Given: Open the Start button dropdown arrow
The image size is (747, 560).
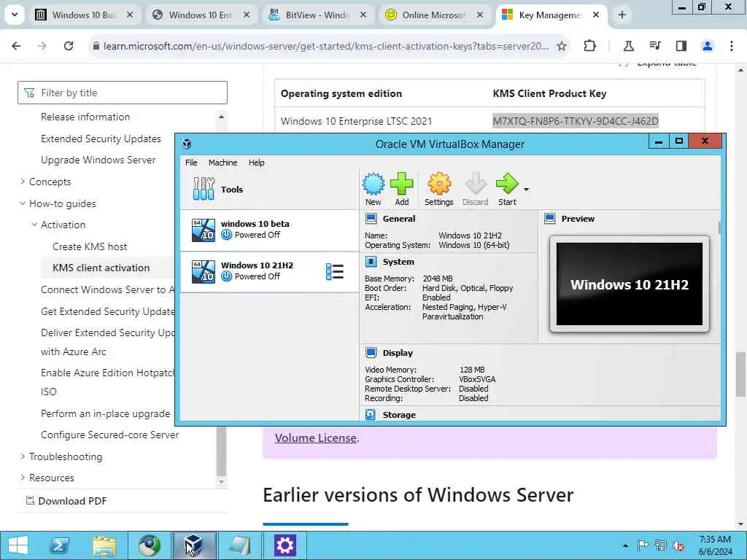Looking at the screenshot, I should click(527, 190).
